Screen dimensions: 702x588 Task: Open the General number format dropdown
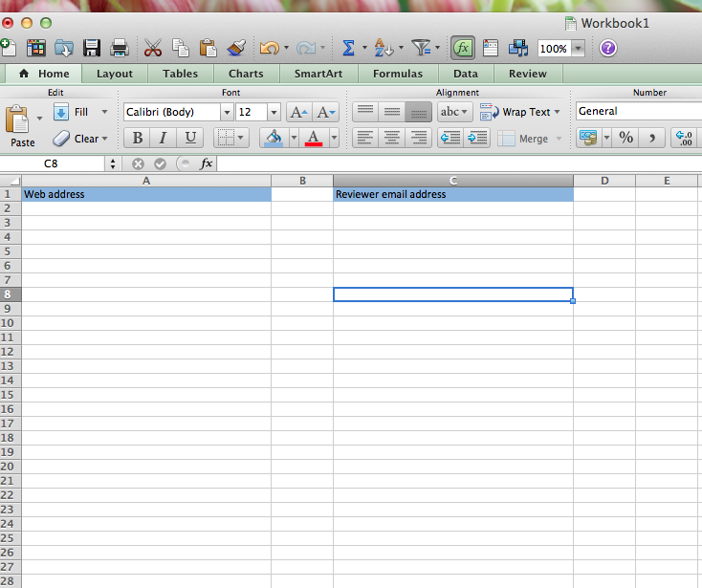638,112
